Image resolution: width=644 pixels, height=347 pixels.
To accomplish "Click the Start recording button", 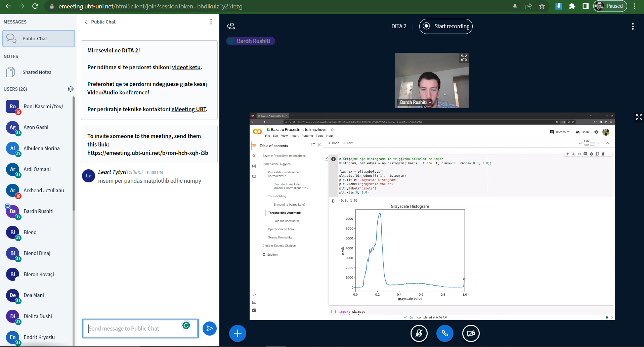I will coord(446,26).
